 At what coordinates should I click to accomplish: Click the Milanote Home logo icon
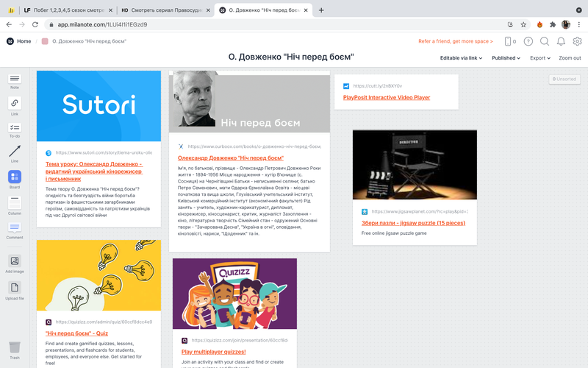pyautogui.click(x=10, y=41)
